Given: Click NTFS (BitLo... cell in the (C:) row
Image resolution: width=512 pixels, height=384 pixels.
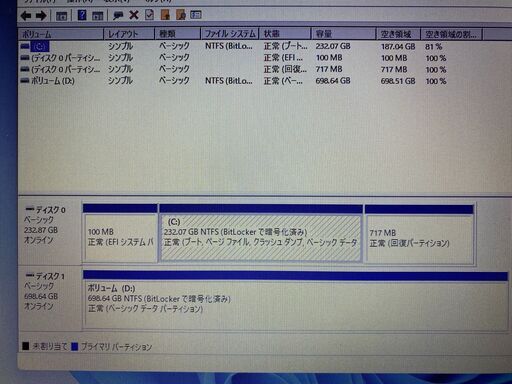Looking at the screenshot, I should coord(229,46).
